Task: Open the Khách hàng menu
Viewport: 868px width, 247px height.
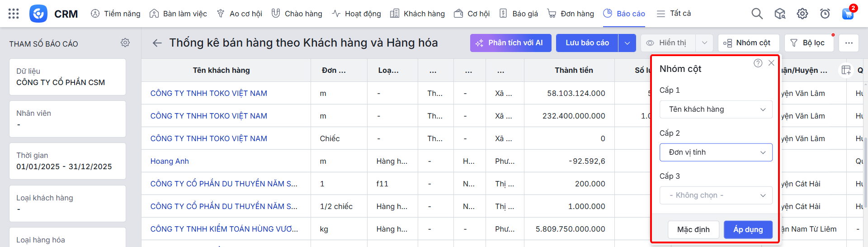Action: point(417,14)
